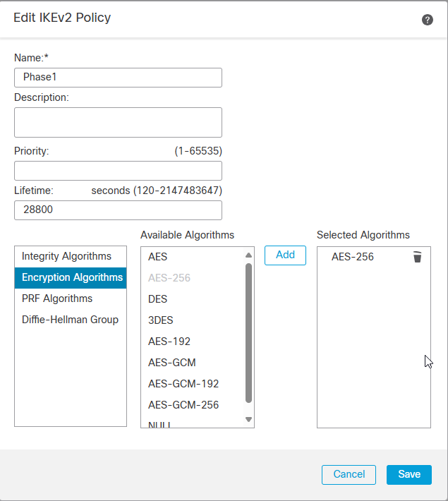Choose 3DES from Available Algorithms
Viewport: 448px width, 501px height.
[x=160, y=320]
